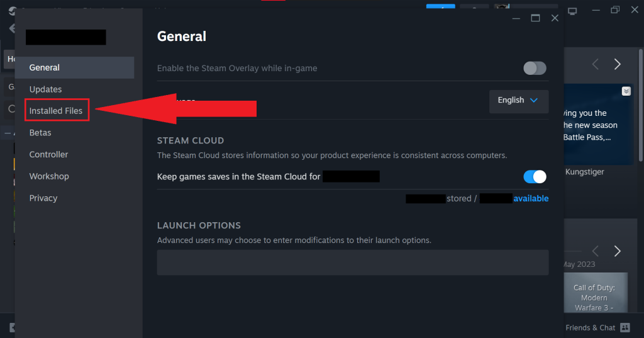Go to previous item with top left arrow
Screen dimensions: 644x338
(596, 64)
